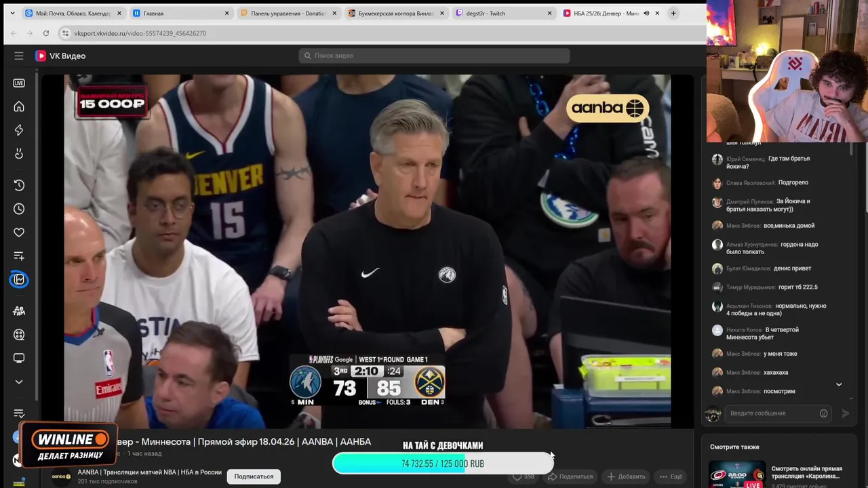Screen dimensions: 868x488
Task: Open the VK Video hamburger menu
Action: (19, 56)
